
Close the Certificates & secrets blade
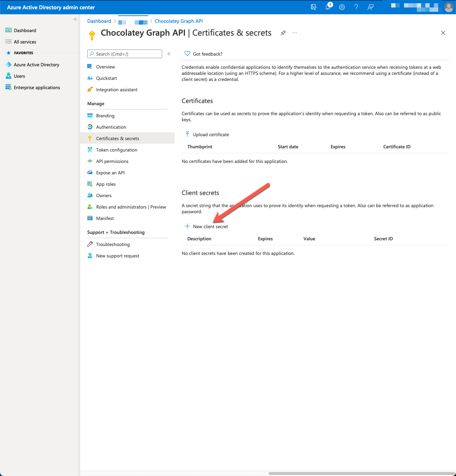pyautogui.click(x=443, y=33)
